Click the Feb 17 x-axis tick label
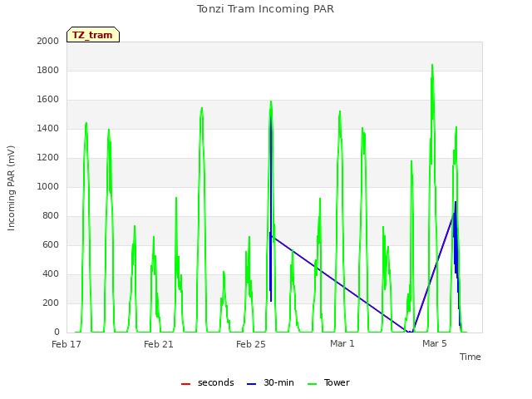Screen dimensions: 532x399 point(66,344)
